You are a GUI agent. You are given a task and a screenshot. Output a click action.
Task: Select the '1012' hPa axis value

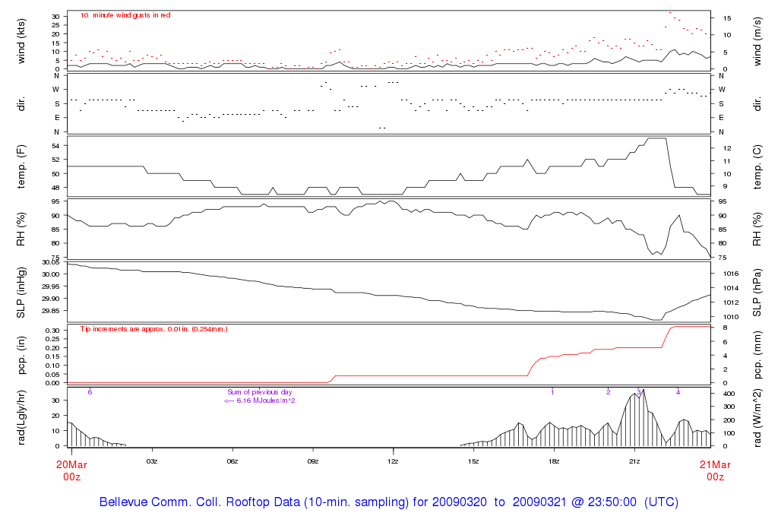pyautogui.click(x=731, y=302)
